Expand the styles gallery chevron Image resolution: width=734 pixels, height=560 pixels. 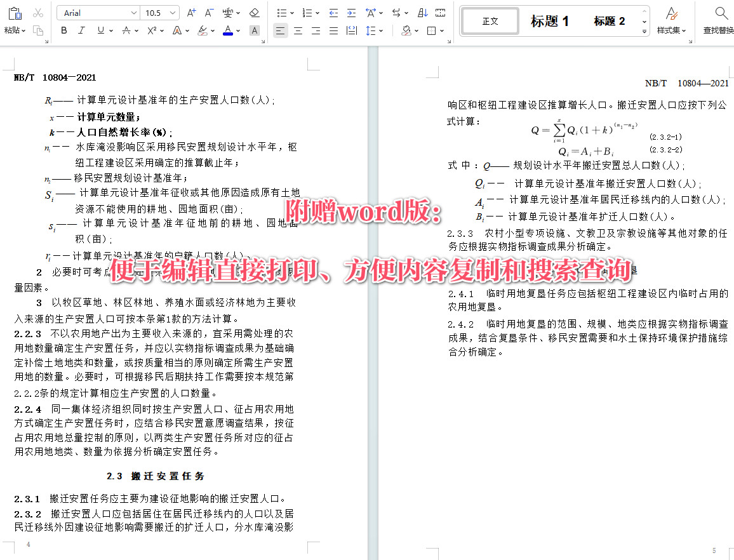(x=644, y=30)
